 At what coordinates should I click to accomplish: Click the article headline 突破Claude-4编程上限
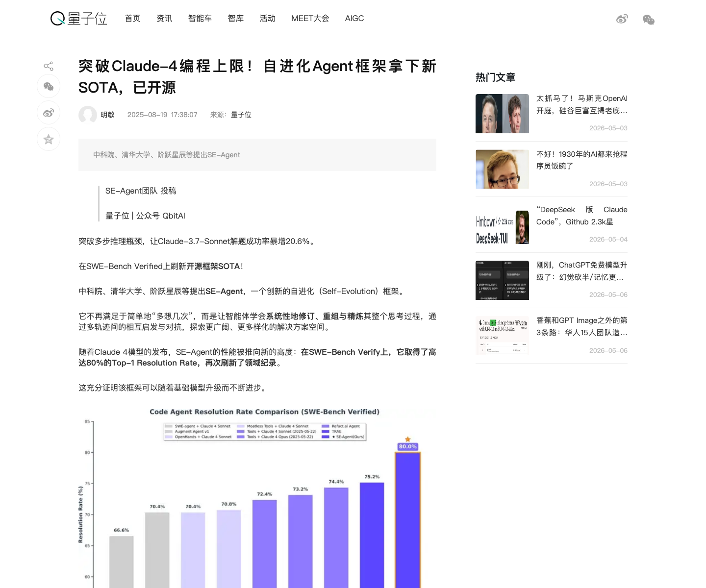[257, 76]
